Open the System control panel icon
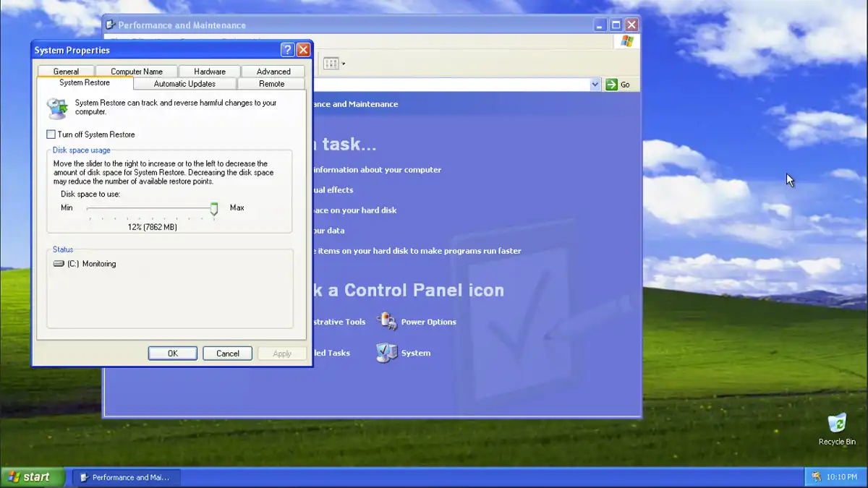The image size is (868, 488). click(387, 353)
